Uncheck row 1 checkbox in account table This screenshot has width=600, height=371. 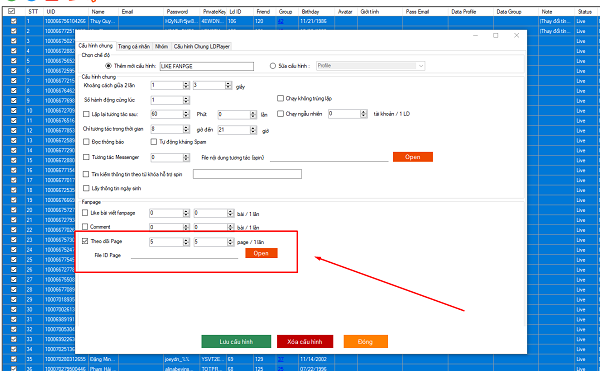click(14, 21)
